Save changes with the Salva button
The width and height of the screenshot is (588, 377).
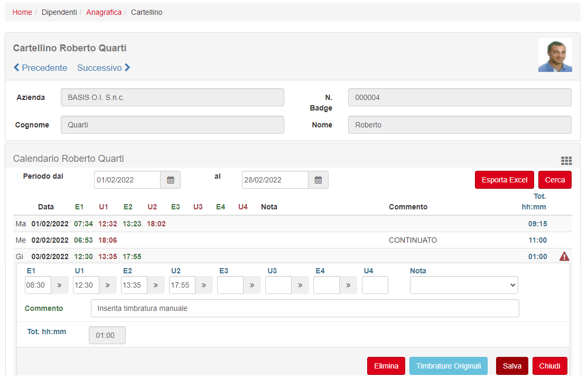[511, 365]
